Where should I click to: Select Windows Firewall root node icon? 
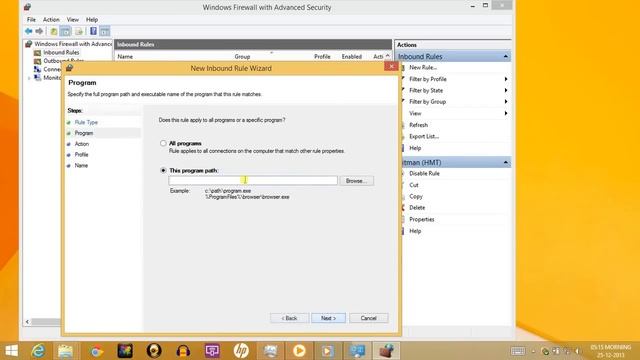tap(29, 44)
